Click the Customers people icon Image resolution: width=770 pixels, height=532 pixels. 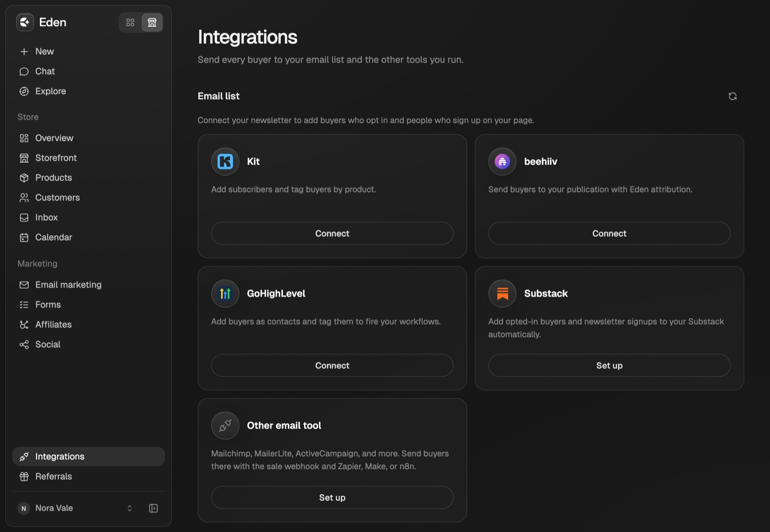[24, 198]
